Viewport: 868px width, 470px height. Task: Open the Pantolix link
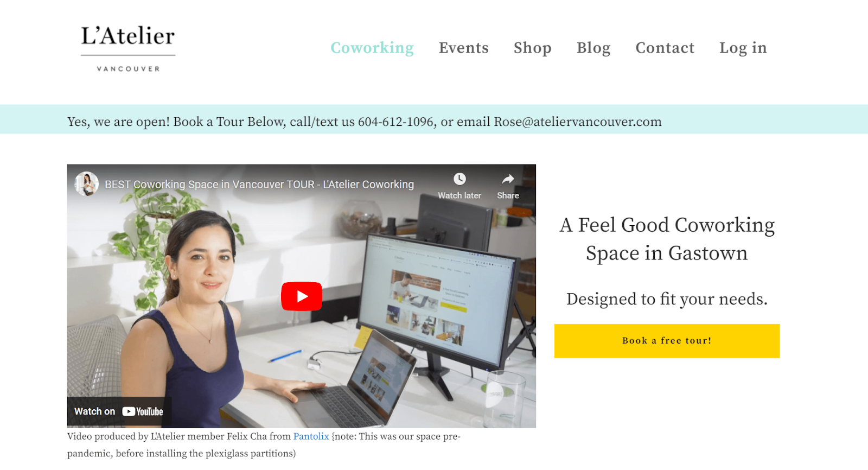(x=311, y=436)
